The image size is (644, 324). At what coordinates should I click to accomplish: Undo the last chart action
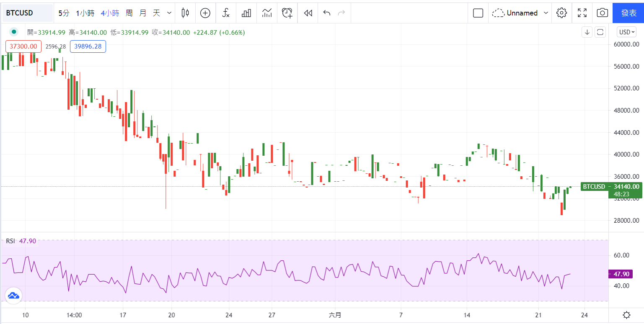tap(327, 13)
